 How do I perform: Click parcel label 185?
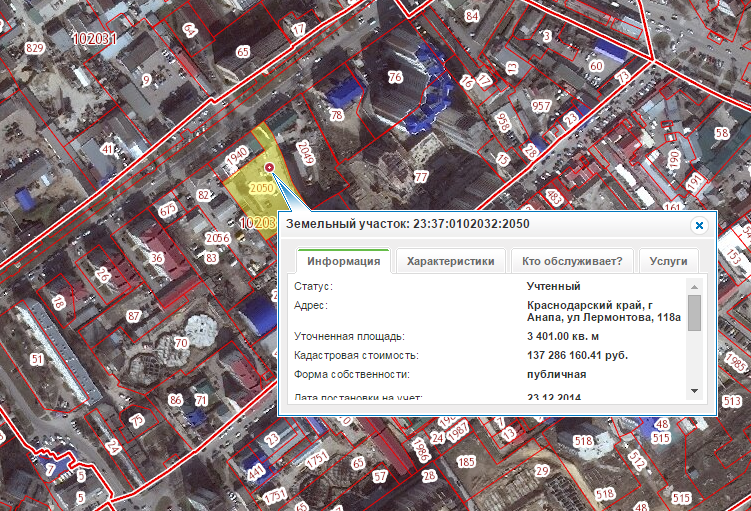coord(465,462)
